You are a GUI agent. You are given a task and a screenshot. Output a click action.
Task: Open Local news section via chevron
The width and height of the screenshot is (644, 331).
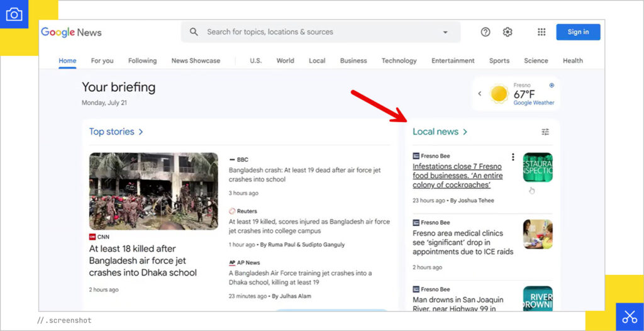(465, 132)
